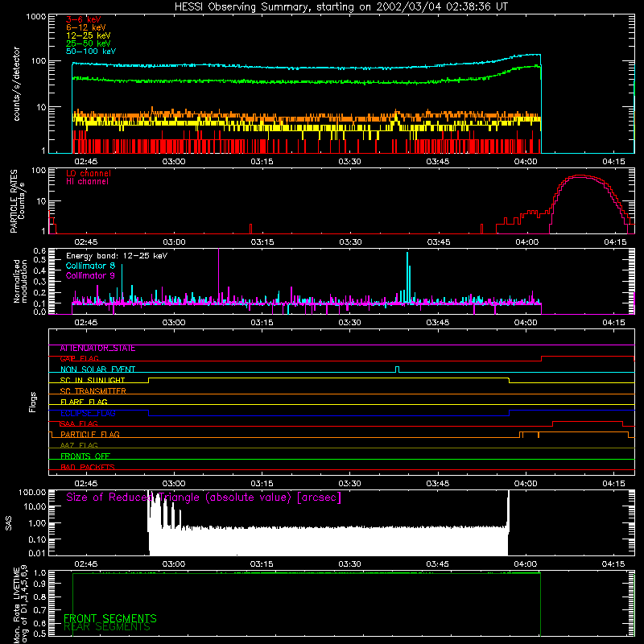The height and width of the screenshot is (644, 644).
Task: Click 03:45 tick label under Flags panel
Action: click(438, 484)
